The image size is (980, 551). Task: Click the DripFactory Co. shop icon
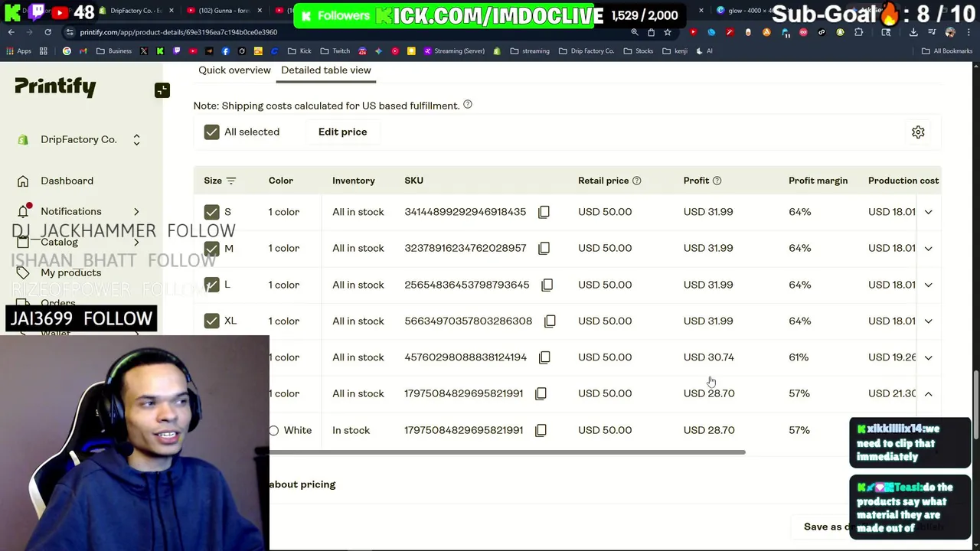[x=23, y=140]
